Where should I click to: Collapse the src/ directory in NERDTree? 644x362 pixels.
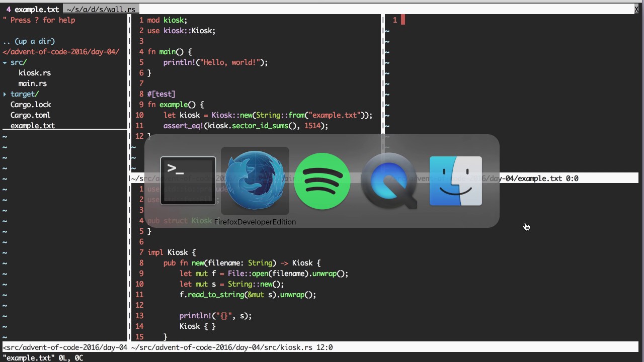click(x=15, y=62)
